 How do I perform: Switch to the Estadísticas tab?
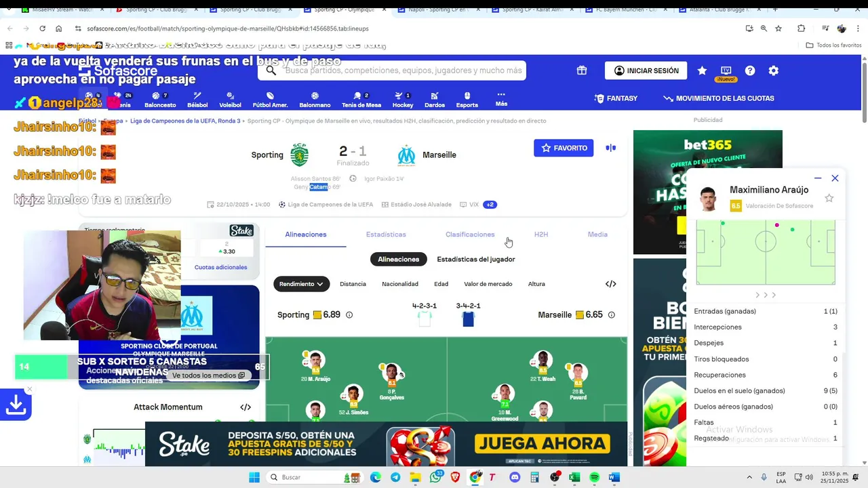point(386,235)
